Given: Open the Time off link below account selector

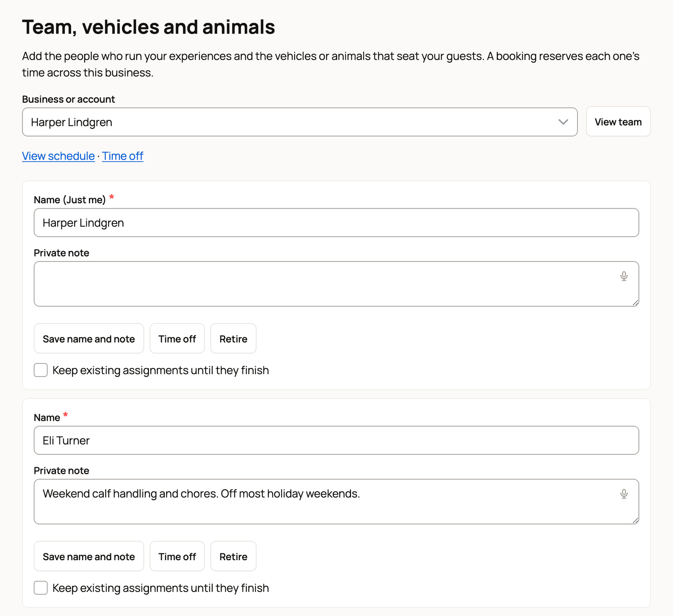Looking at the screenshot, I should (x=122, y=156).
